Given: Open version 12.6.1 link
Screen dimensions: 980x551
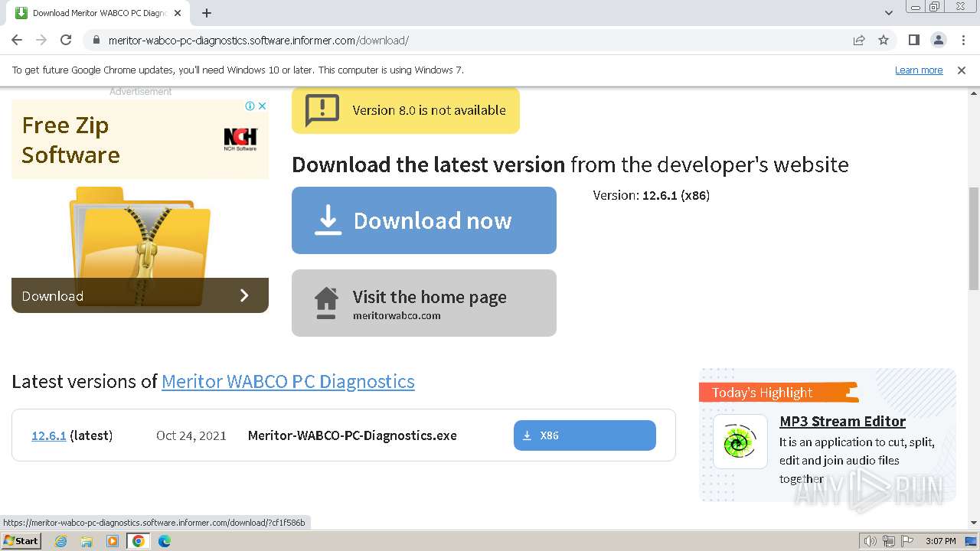Looking at the screenshot, I should point(48,435).
